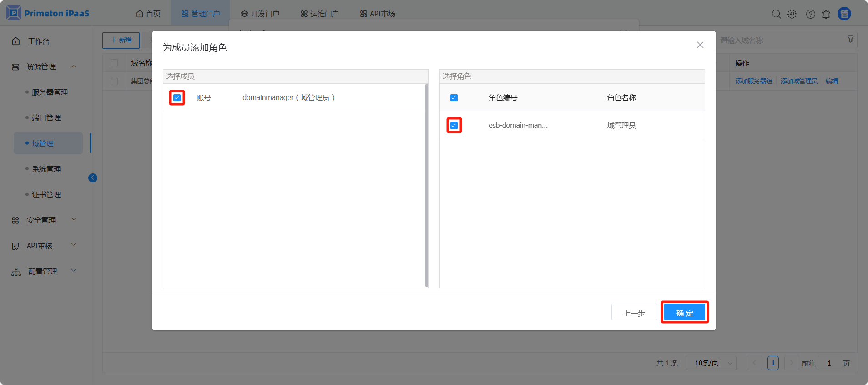This screenshot has width=868, height=385.
Task: Open the AI assistant icon in header
Action: pos(792,14)
